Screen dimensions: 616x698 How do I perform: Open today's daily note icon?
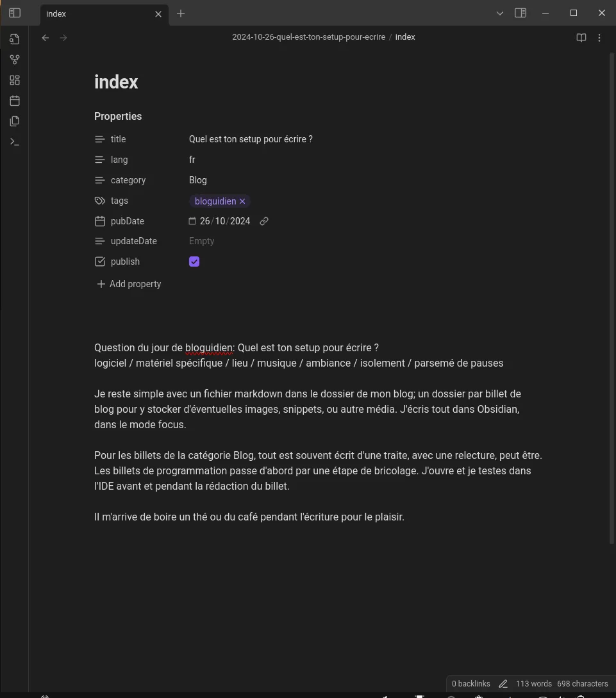pyautogui.click(x=15, y=101)
